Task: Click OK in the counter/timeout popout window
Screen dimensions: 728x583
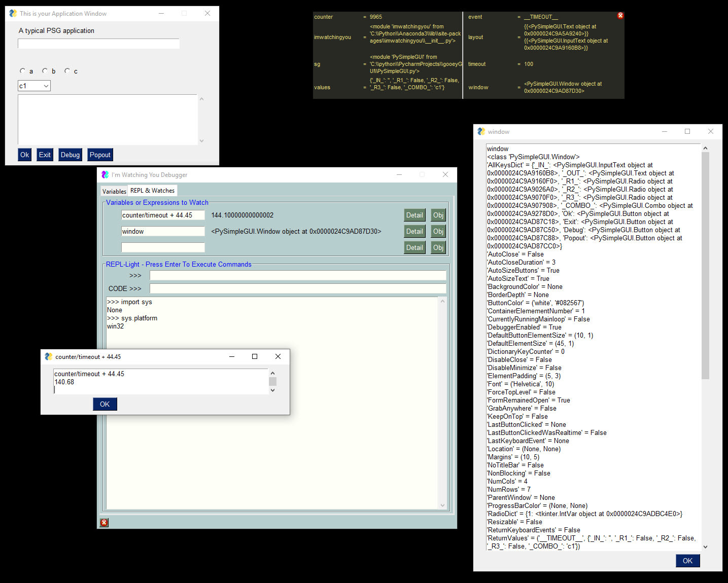Action: (x=105, y=404)
